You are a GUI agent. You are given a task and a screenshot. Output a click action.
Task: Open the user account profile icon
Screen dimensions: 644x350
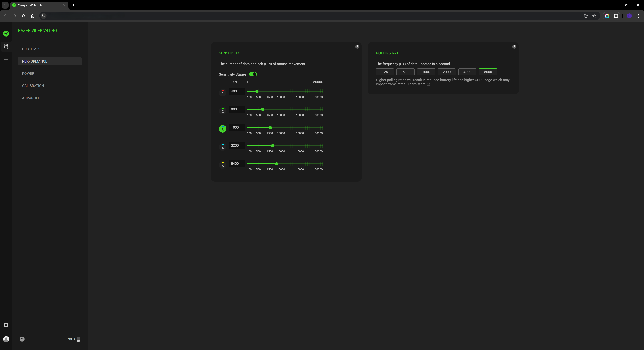point(6,339)
